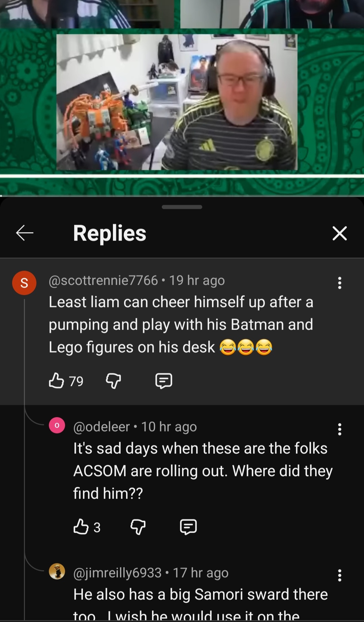Dislike odeleer's reply

(138, 527)
